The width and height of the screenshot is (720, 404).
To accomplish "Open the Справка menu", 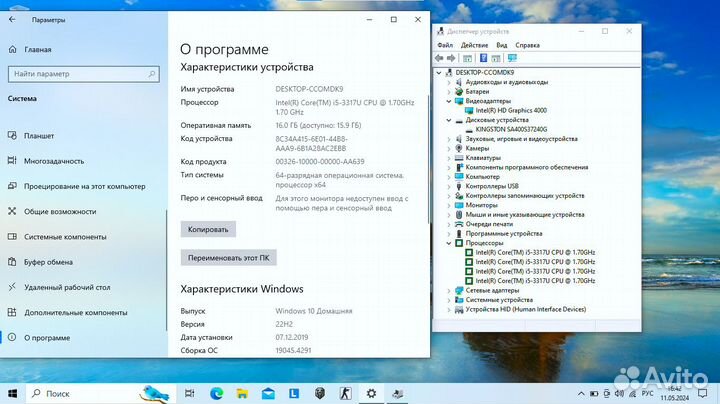I will pos(527,45).
